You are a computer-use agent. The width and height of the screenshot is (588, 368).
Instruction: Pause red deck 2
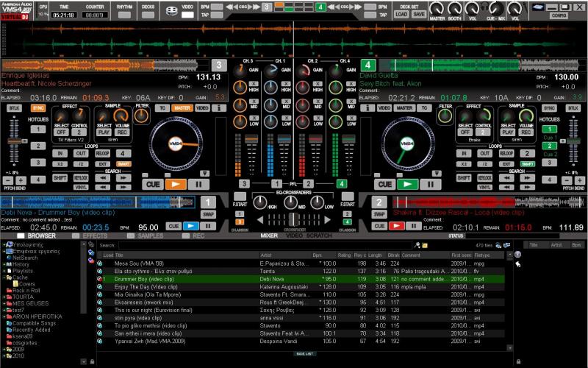(x=413, y=226)
